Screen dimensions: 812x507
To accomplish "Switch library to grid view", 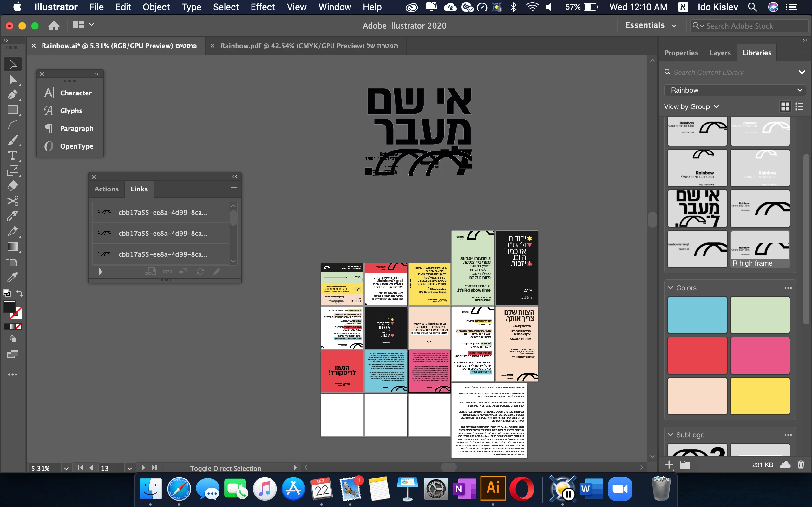I will tap(785, 107).
